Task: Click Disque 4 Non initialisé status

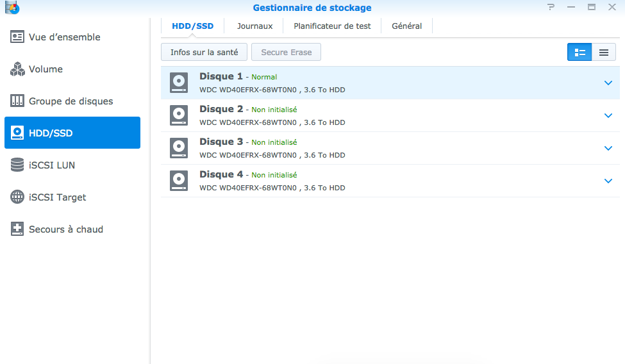Action: coord(274,175)
